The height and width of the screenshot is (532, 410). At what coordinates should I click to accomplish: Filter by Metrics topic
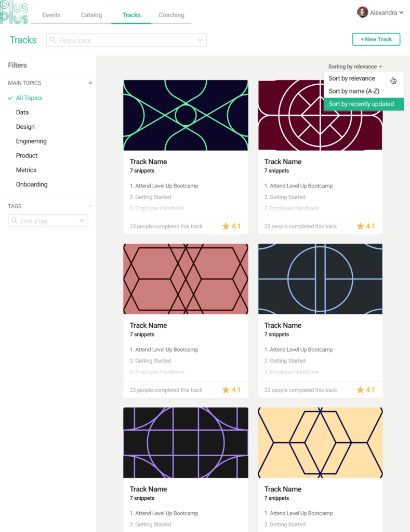click(26, 170)
